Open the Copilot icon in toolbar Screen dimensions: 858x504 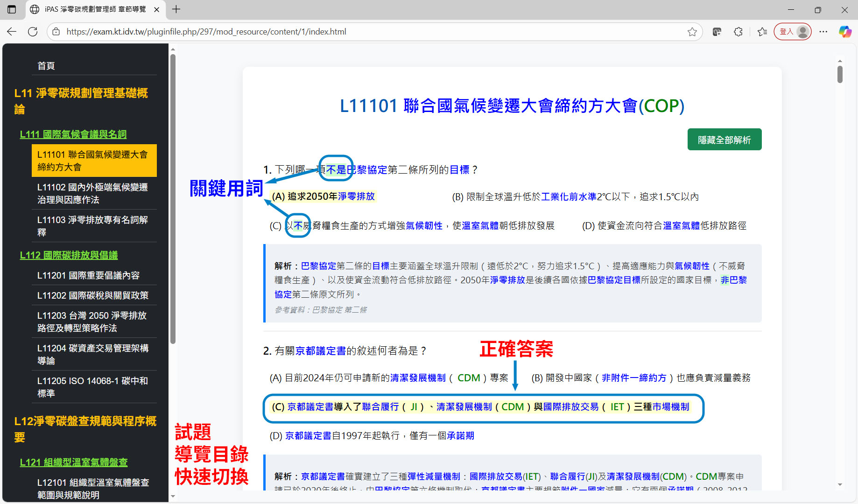pos(844,32)
